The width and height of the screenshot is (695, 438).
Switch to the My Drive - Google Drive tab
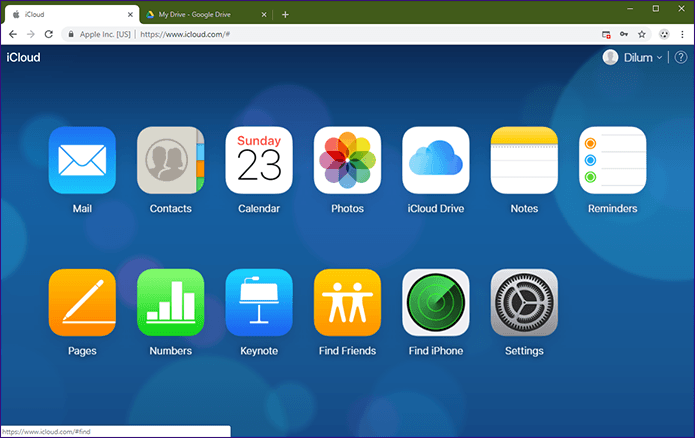(x=205, y=15)
